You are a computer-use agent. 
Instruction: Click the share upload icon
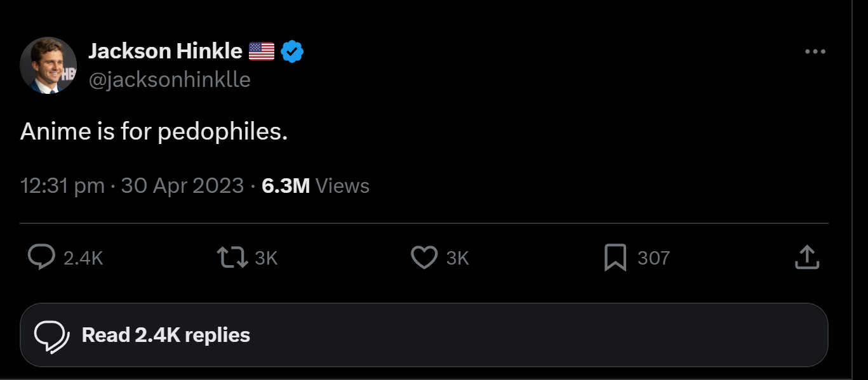[x=807, y=258]
